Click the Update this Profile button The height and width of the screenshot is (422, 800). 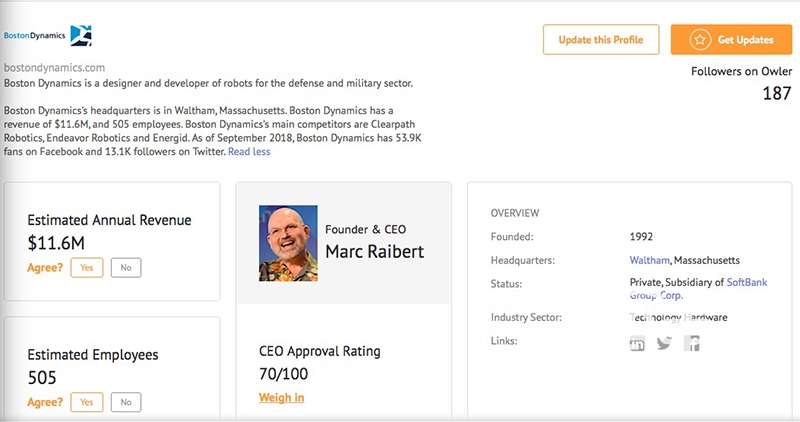pos(600,40)
